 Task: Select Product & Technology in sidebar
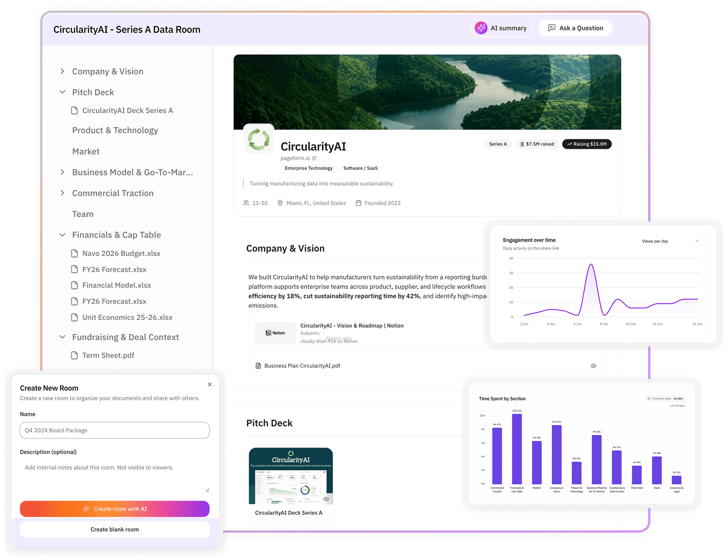tap(115, 130)
